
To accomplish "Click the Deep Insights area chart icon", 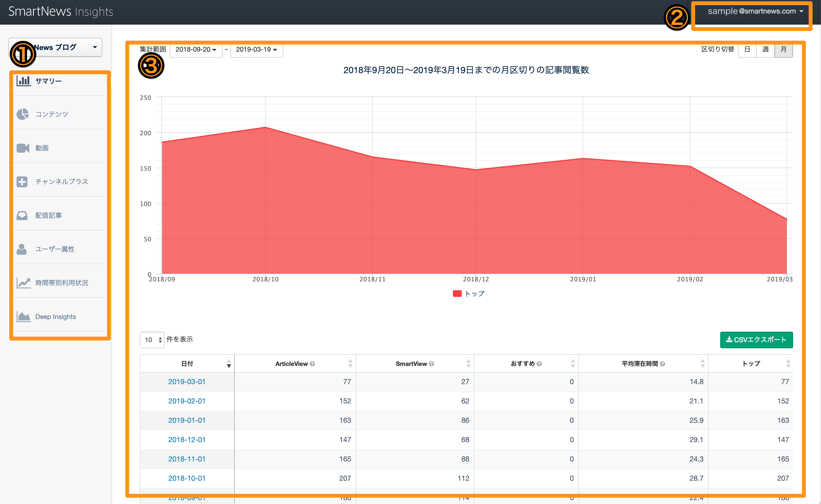I will (24, 317).
